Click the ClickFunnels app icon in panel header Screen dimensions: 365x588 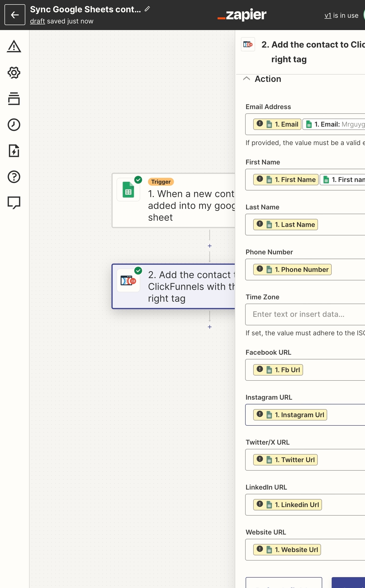pyautogui.click(x=248, y=44)
